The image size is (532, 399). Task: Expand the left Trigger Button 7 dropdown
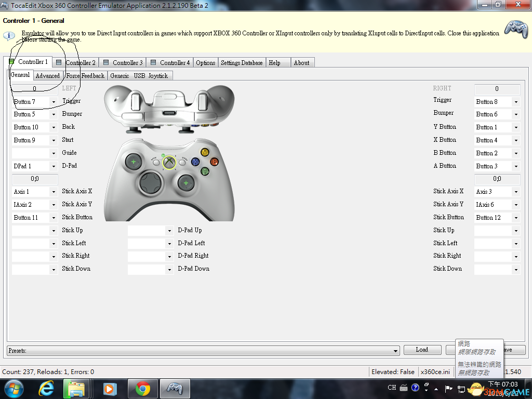(x=53, y=102)
